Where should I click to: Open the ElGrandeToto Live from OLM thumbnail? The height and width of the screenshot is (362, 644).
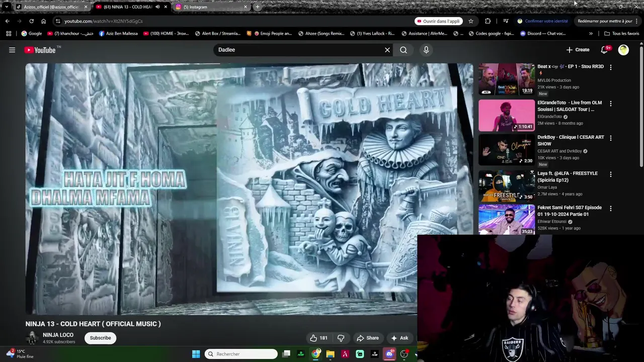click(x=507, y=115)
